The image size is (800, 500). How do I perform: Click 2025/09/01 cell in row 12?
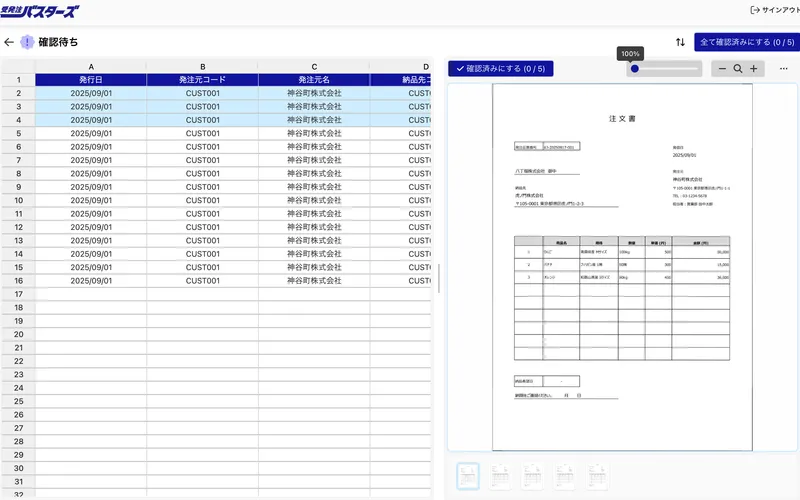(x=91, y=227)
